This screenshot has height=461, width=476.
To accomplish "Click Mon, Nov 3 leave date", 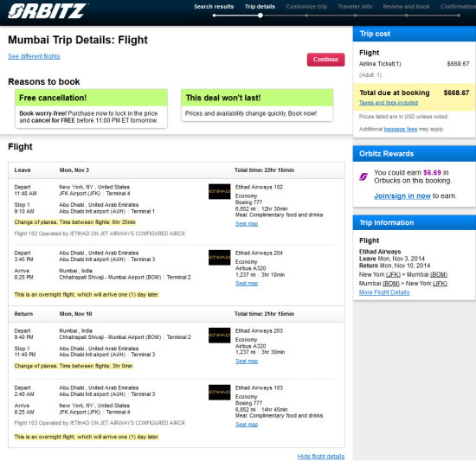I will 74,170.
